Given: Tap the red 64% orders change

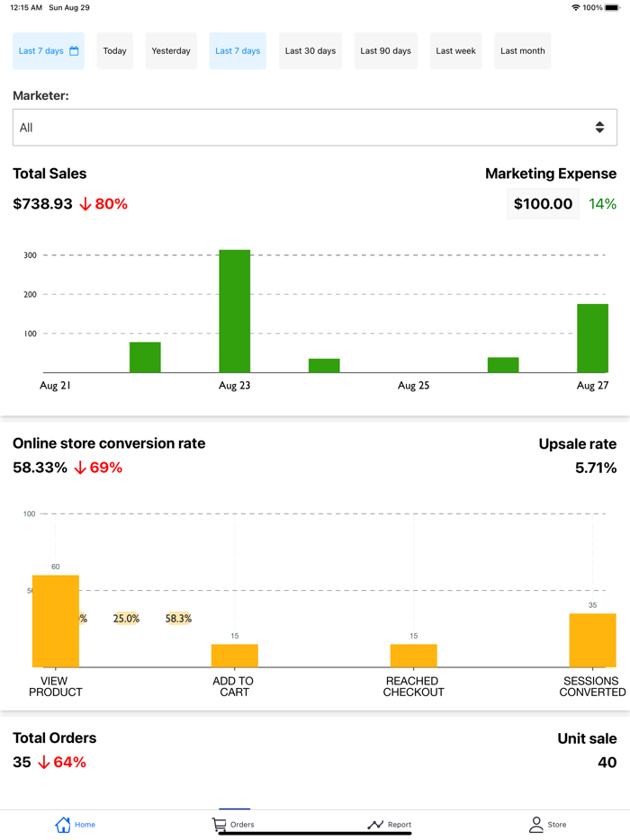Looking at the screenshot, I should point(69,763).
